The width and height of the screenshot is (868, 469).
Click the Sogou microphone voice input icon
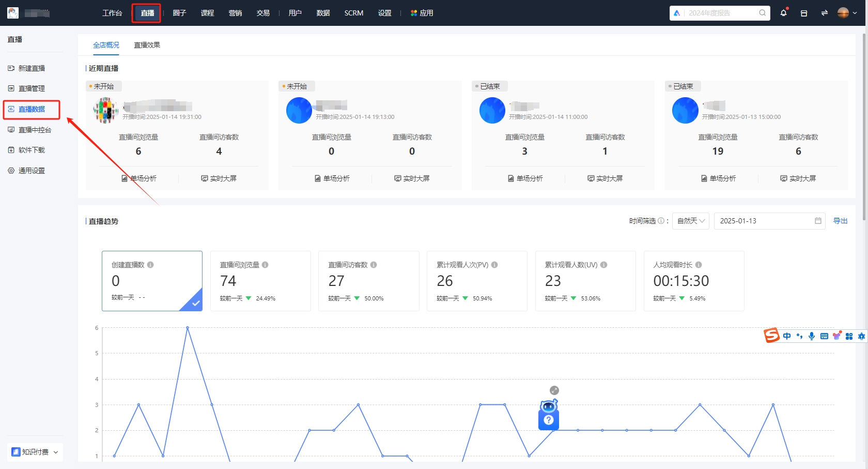812,336
